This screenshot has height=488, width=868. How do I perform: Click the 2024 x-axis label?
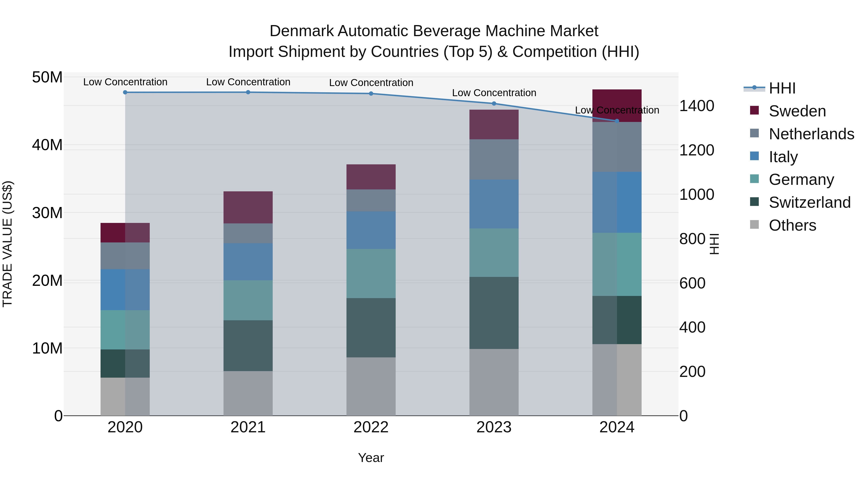617,427
